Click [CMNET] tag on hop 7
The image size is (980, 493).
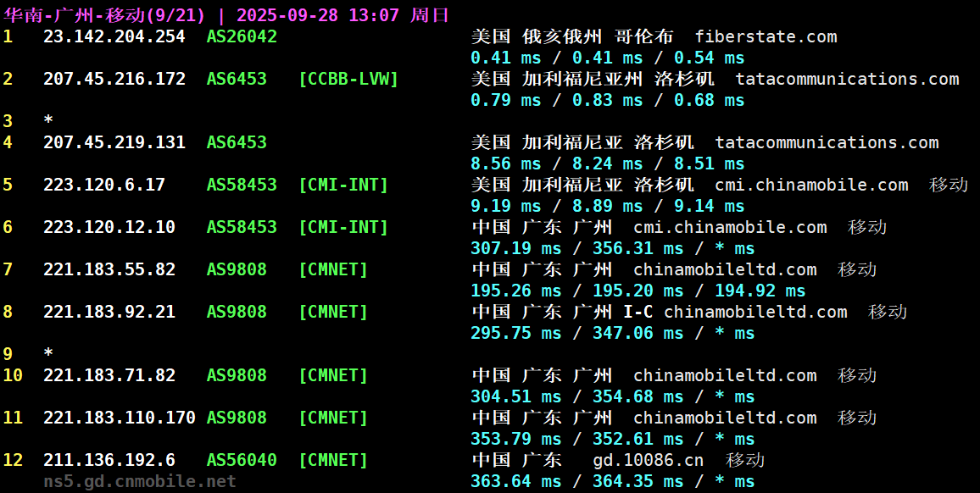tap(333, 269)
